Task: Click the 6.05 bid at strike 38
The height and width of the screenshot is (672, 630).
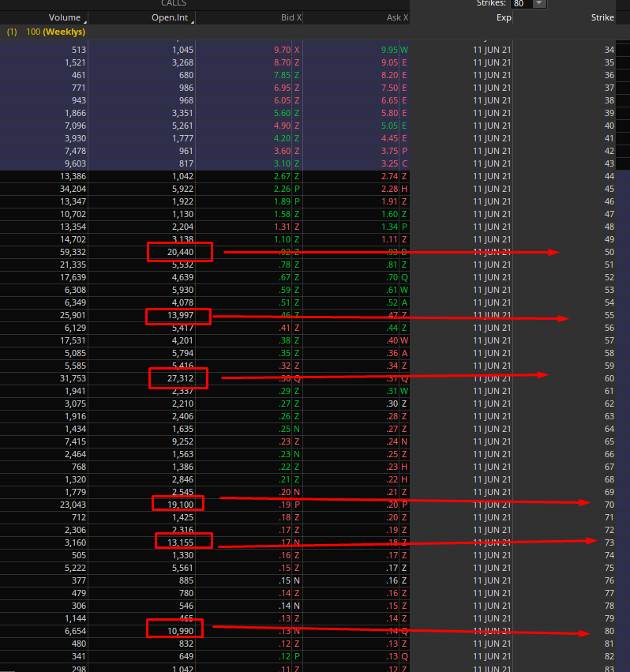Action: 283,101
